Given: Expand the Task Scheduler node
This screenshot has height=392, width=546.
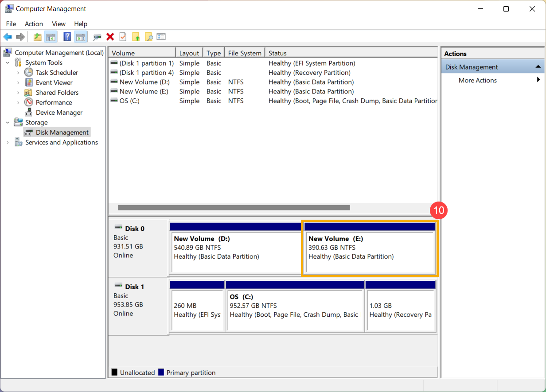Looking at the screenshot, I should click(18, 72).
